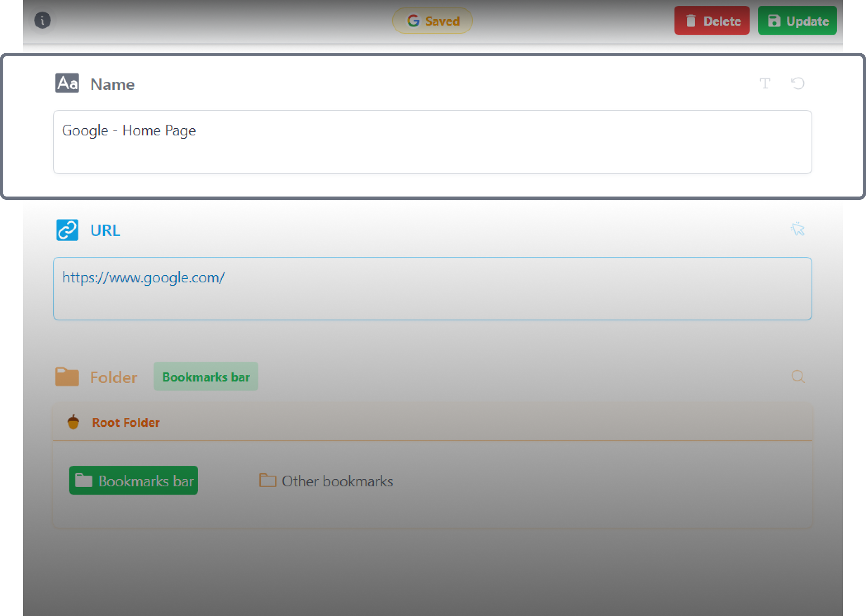Click the info icon at top left
The width and height of the screenshot is (866, 616).
pyautogui.click(x=42, y=20)
